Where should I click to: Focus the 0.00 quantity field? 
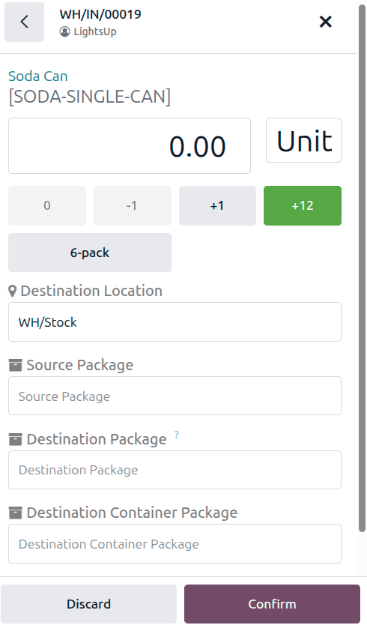[x=129, y=146]
